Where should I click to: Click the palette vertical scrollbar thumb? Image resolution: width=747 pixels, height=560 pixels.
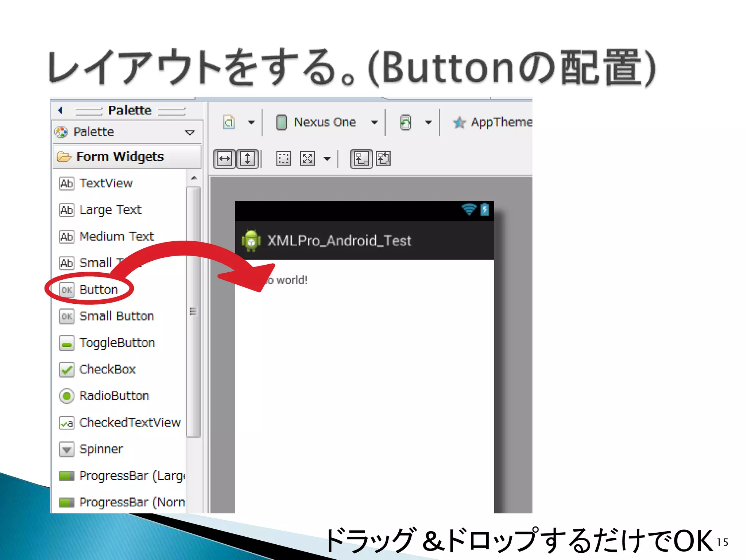click(193, 312)
